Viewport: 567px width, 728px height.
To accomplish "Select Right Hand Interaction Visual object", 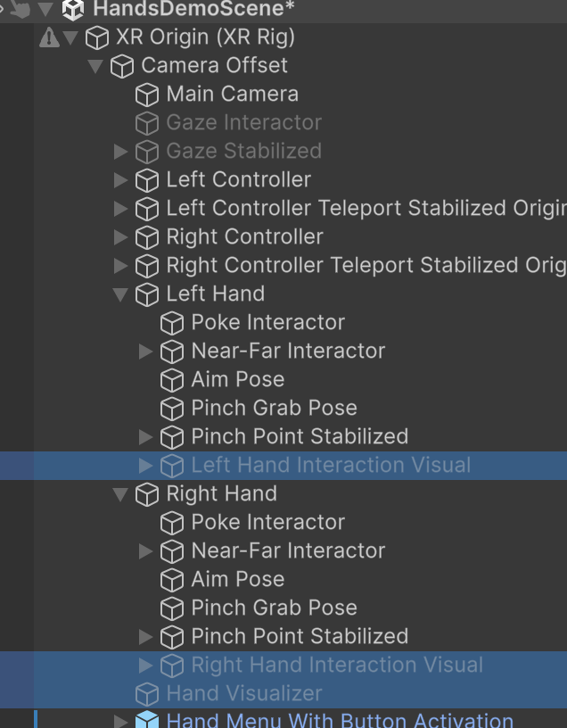I will pos(337,666).
